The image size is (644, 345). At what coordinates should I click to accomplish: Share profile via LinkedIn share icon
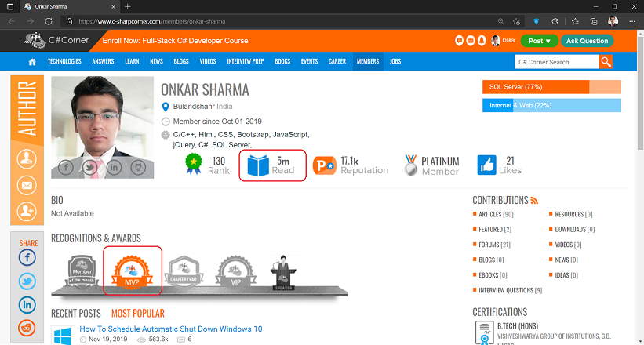27,305
